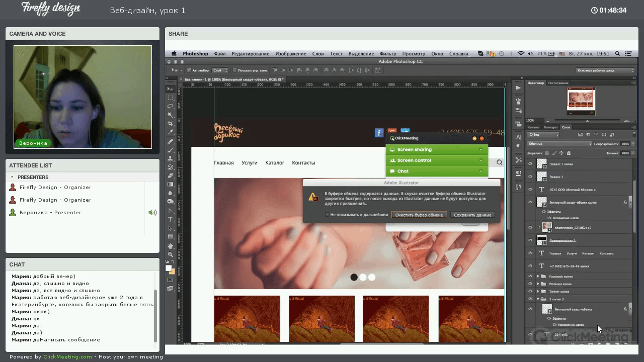The height and width of the screenshot is (362, 644).
Task: Open the Основная рабочая среда workspace dropdown
Action: (x=606, y=70)
